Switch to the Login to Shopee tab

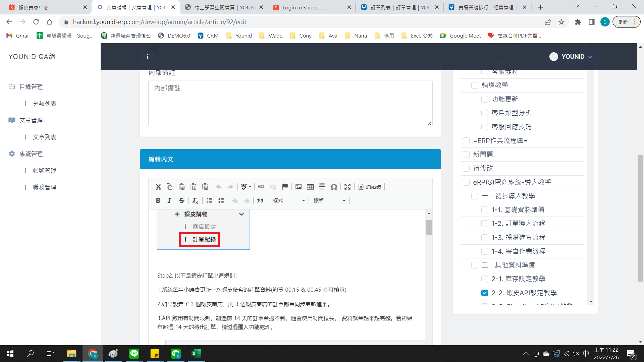coord(302,7)
